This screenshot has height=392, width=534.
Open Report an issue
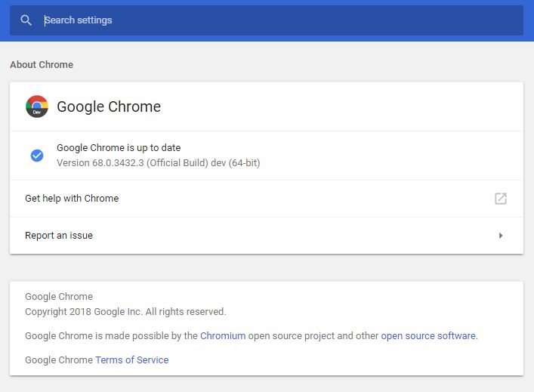267,236
